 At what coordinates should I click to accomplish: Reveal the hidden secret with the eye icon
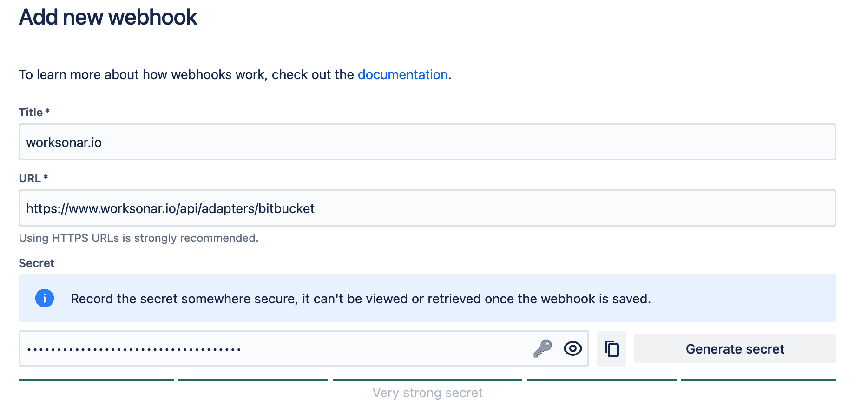click(x=572, y=348)
